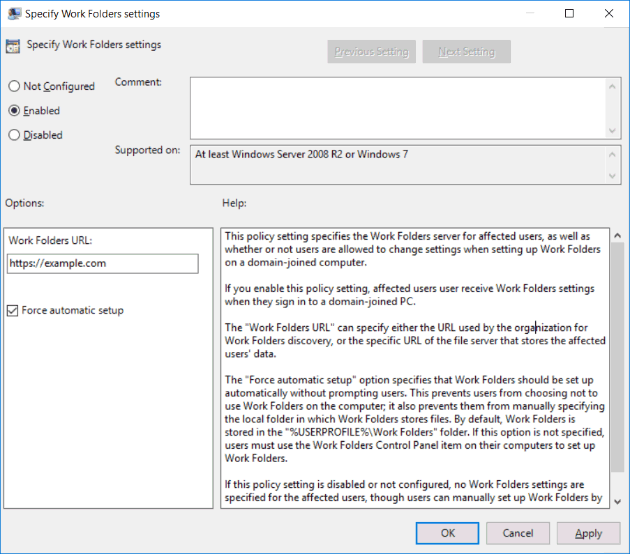Click the OK button
This screenshot has width=630, height=554.
click(447, 533)
